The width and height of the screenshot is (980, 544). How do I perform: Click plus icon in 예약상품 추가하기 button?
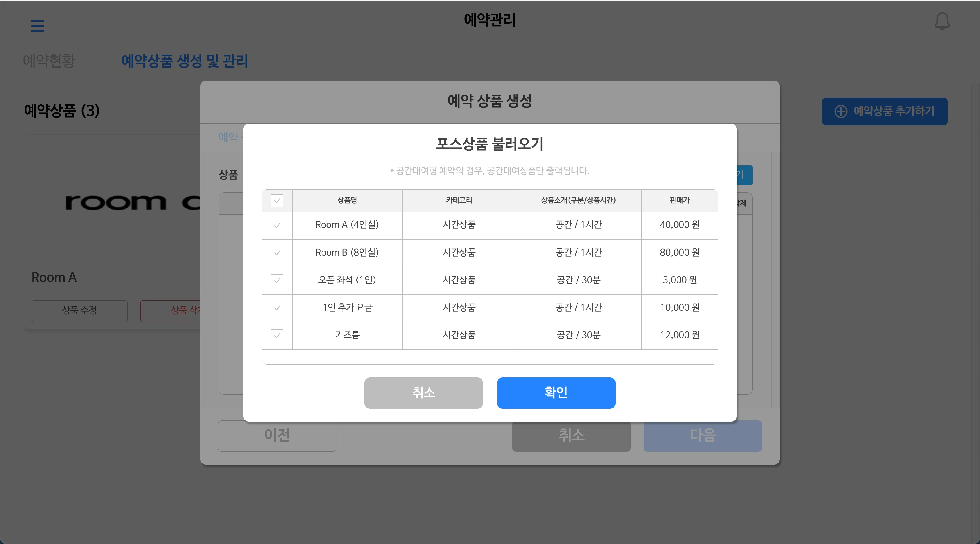tap(841, 111)
